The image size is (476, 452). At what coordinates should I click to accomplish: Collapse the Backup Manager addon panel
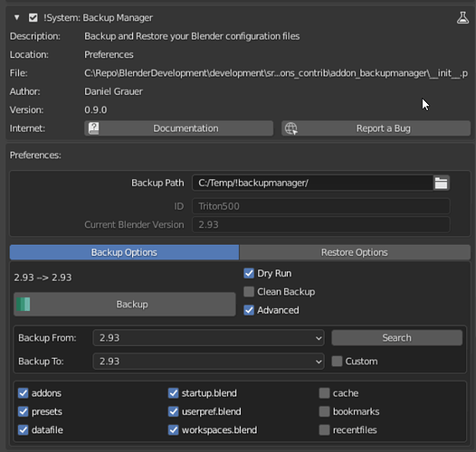pyautogui.click(x=16, y=17)
